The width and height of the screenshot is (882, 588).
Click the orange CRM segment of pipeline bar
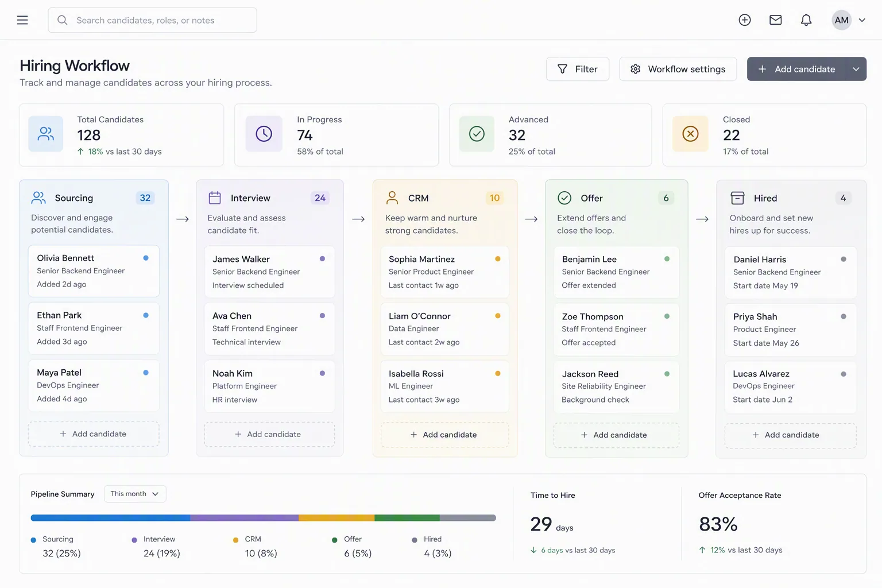[x=336, y=518]
